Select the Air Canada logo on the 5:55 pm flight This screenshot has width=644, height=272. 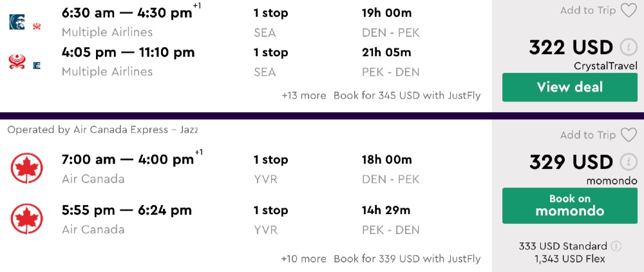click(x=26, y=219)
